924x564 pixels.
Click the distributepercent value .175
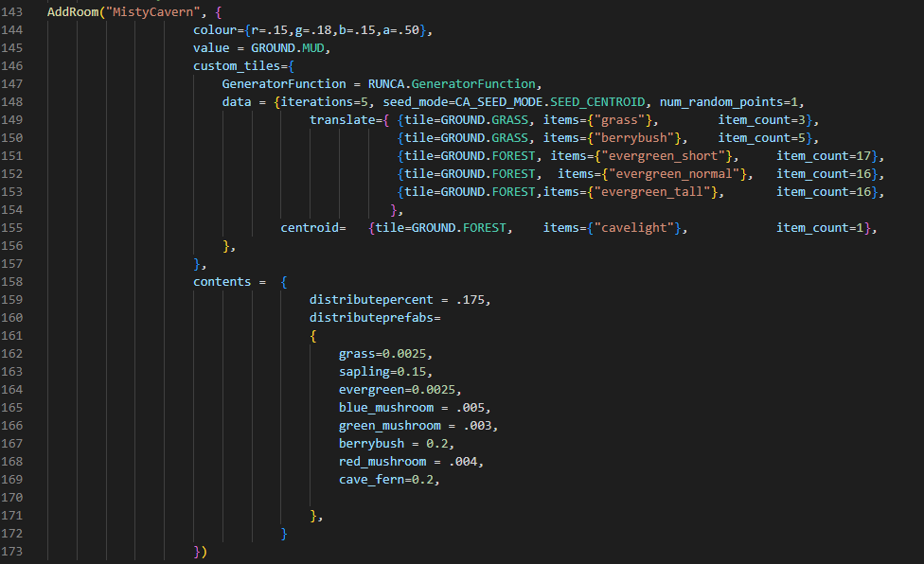(471, 300)
